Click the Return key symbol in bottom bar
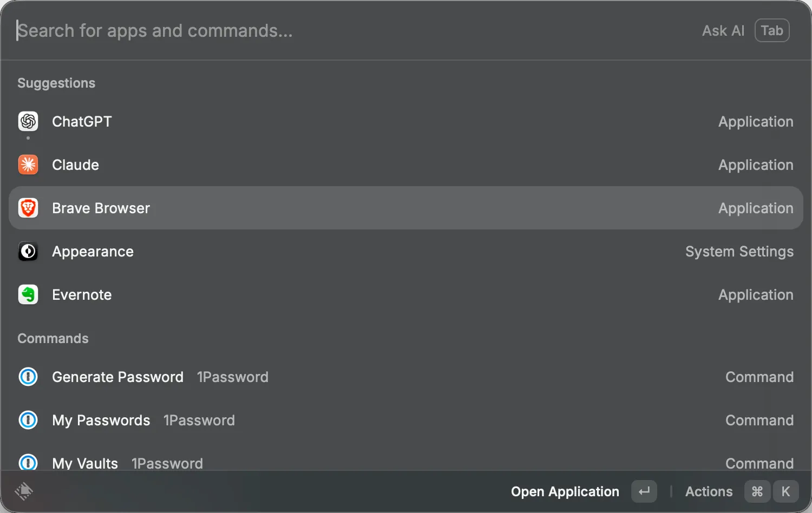812x513 pixels. (644, 491)
